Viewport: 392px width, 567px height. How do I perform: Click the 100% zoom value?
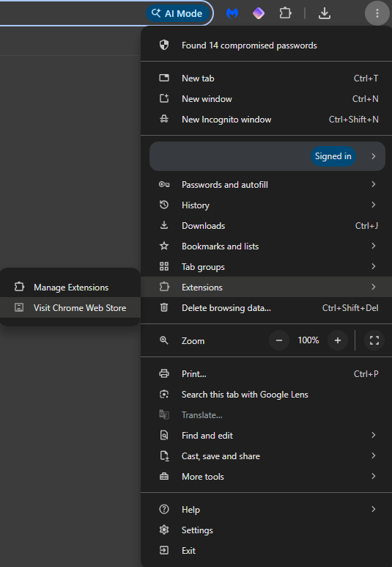point(308,340)
